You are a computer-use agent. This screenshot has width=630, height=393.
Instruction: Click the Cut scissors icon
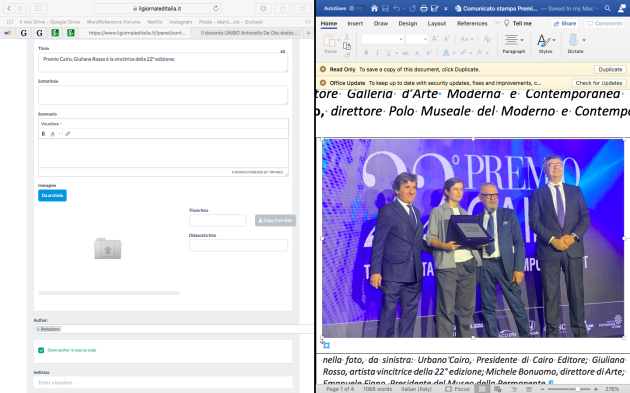point(347,37)
